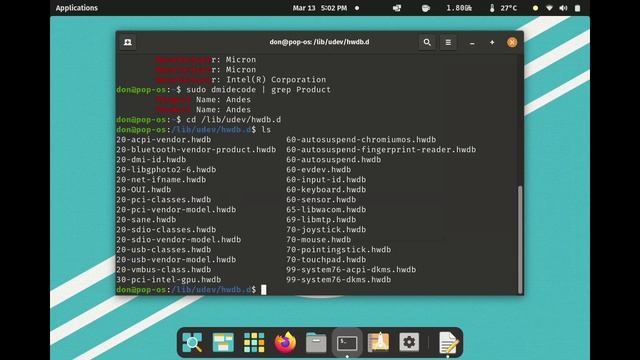Click 65-libwacom.hwdb file name

(326, 209)
